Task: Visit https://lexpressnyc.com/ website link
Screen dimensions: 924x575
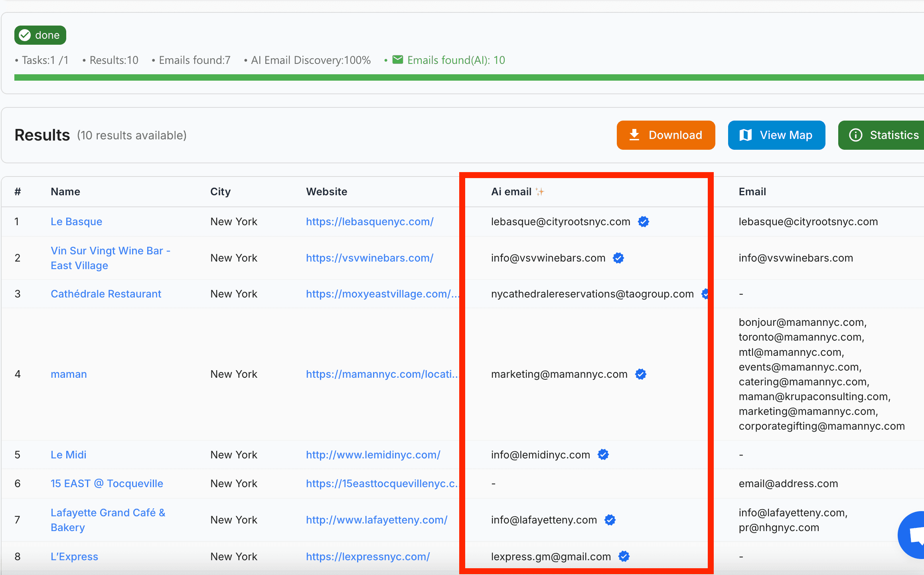Action: 368,557
